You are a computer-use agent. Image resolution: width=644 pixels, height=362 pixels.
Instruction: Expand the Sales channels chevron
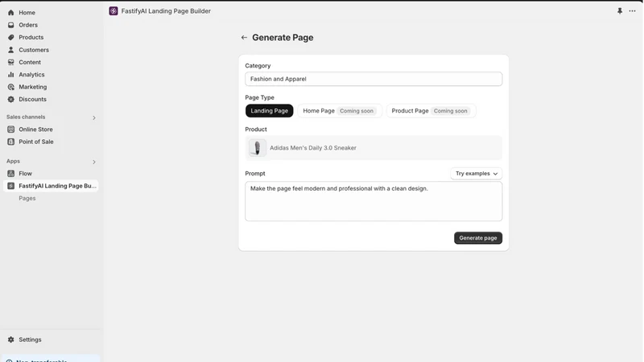tap(94, 117)
